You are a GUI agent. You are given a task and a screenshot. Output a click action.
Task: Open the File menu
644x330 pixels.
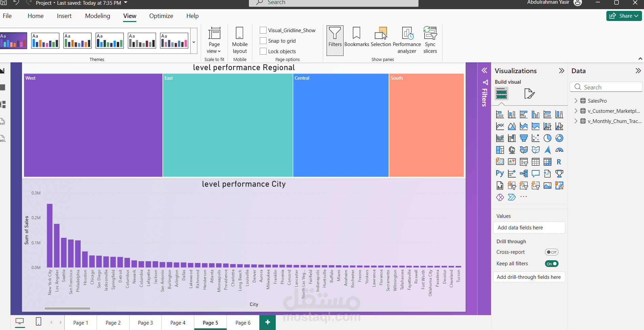7,16
